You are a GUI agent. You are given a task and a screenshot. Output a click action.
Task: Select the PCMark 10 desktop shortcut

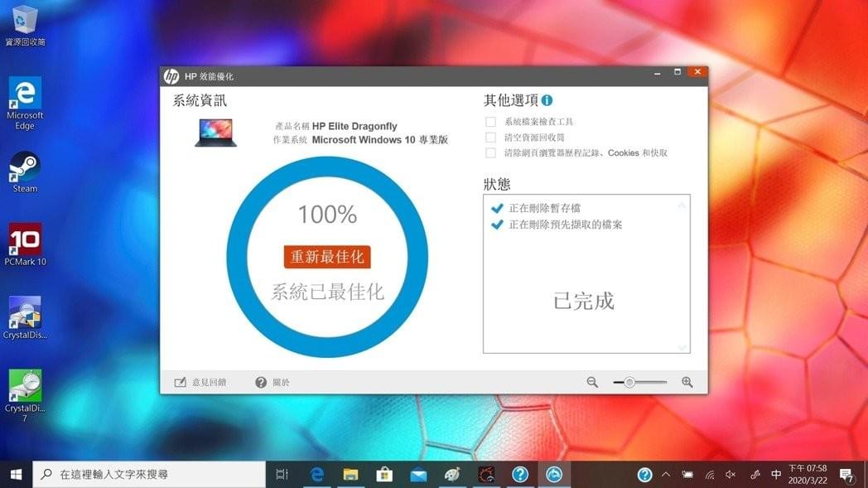tap(25, 244)
